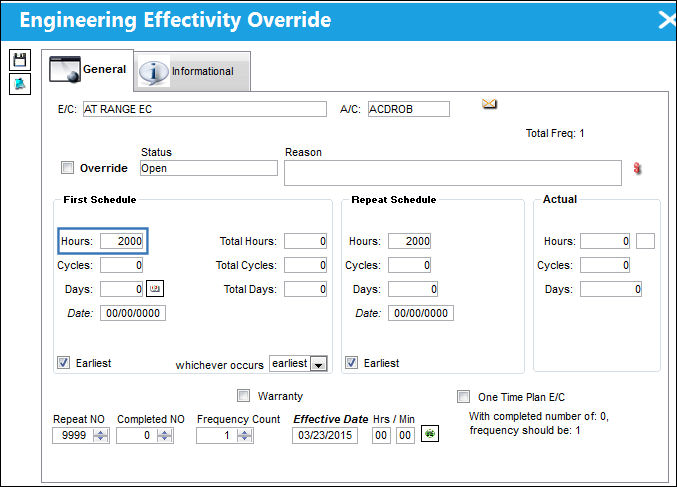677x487 pixels.
Task: Click the Completed NO spinner arrows
Action: [x=165, y=435]
